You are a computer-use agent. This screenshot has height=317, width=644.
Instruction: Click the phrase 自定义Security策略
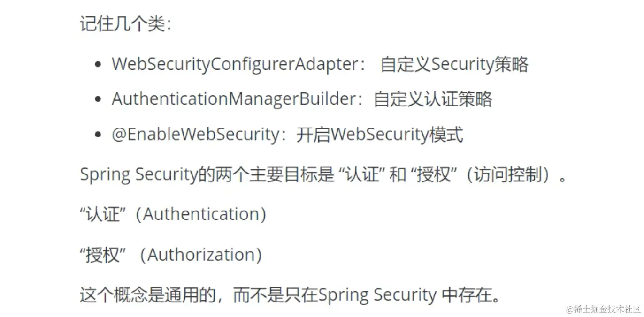click(x=454, y=64)
